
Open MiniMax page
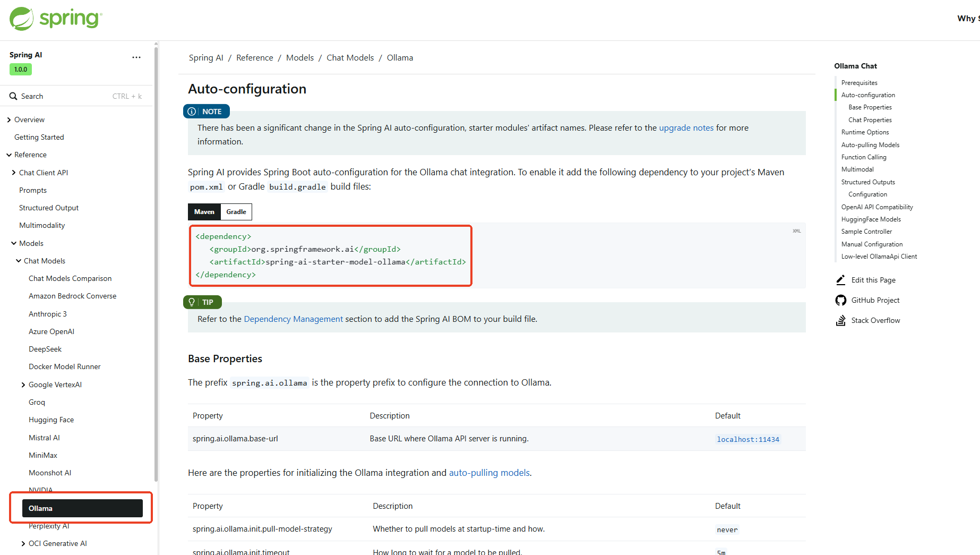pyautogui.click(x=43, y=455)
